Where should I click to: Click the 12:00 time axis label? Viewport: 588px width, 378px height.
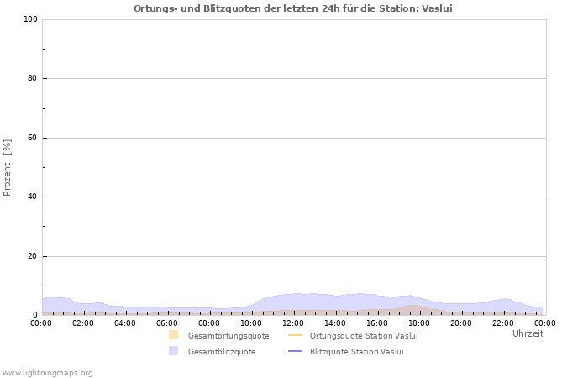click(x=293, y=323)
